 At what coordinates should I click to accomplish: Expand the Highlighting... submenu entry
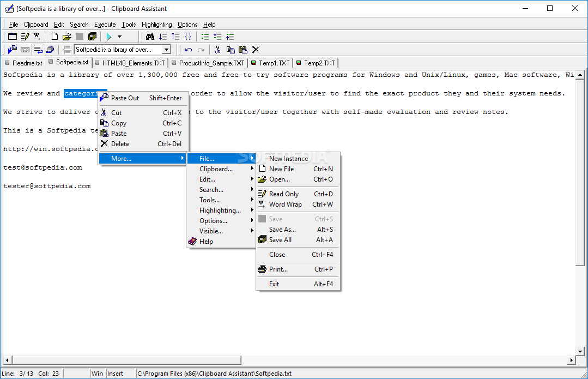point(221,210)
